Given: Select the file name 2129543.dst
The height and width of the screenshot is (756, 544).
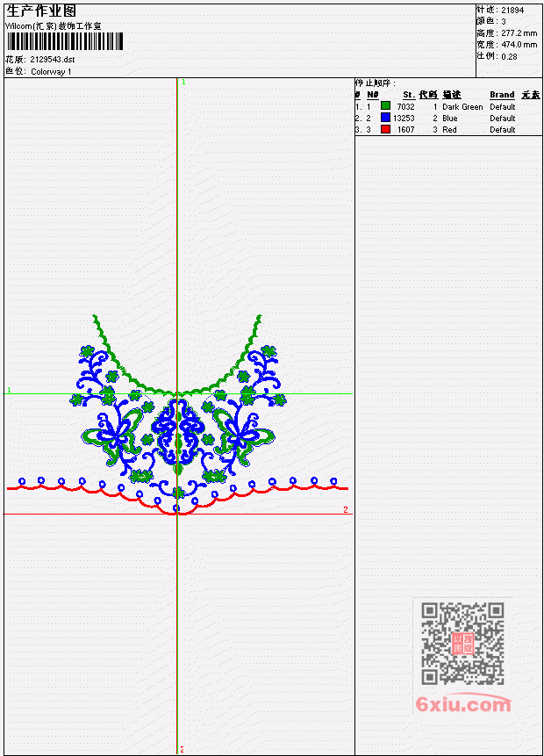Looking at the screenshot, I should (53, 60).
